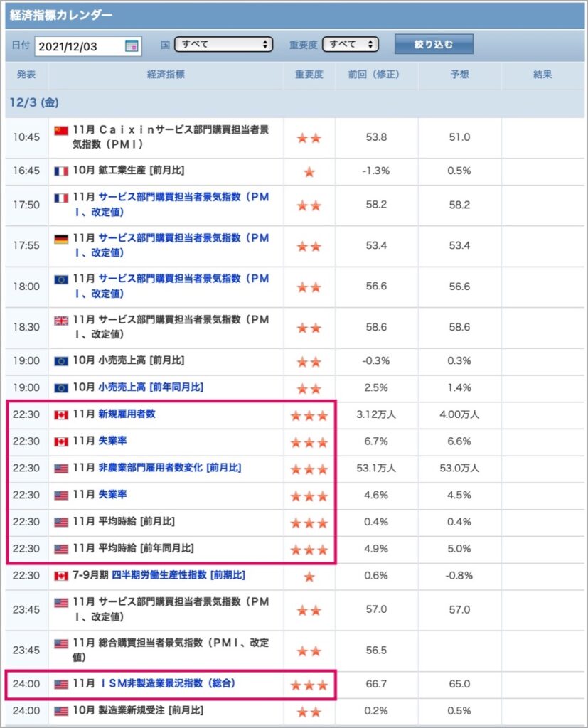Click the 結果 column header

[542, 74]
